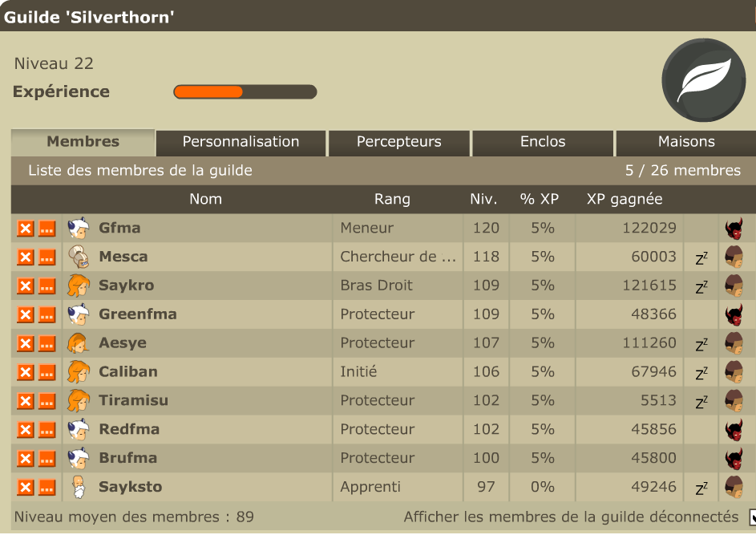Viewport: 756px width, 535px height.
Task: Click the red demon alignment icon on Greenfma row
Action: [734, 315]
